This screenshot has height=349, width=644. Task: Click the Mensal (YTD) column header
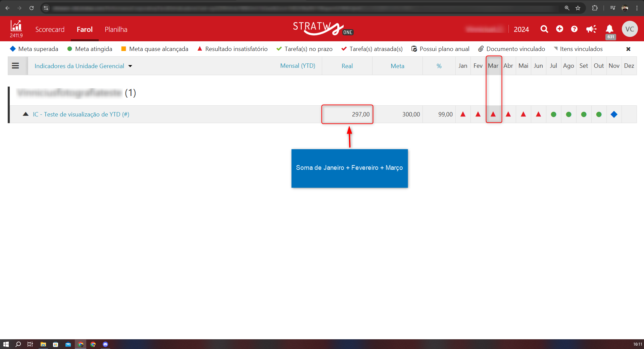[298, 66]
